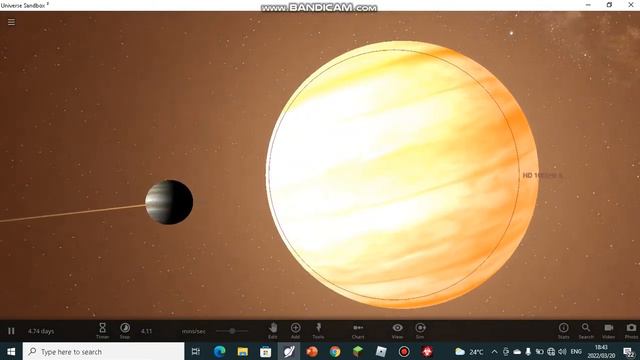Open the 24°C weather widget
This screenshot has height=360, width=640.
pos(469,351)
